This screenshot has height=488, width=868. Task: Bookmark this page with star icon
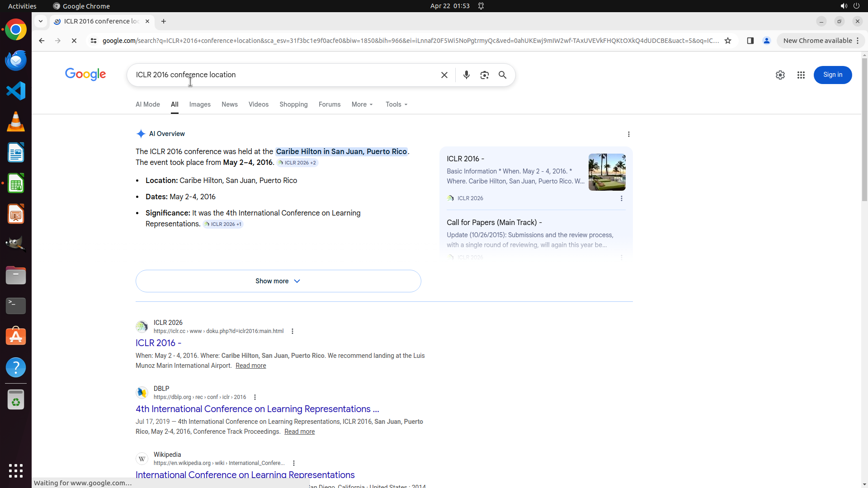pos(727,41)
